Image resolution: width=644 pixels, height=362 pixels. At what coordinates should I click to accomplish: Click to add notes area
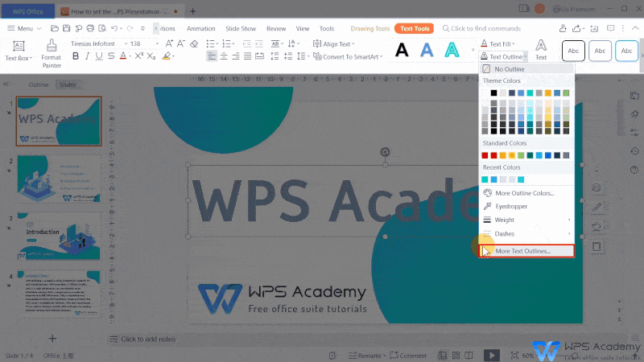(148, 339)
